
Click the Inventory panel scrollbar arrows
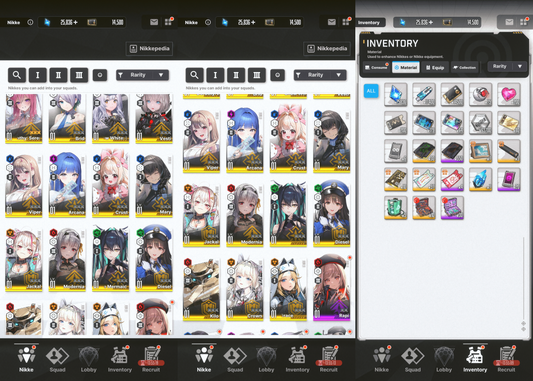tap(523, 326)
